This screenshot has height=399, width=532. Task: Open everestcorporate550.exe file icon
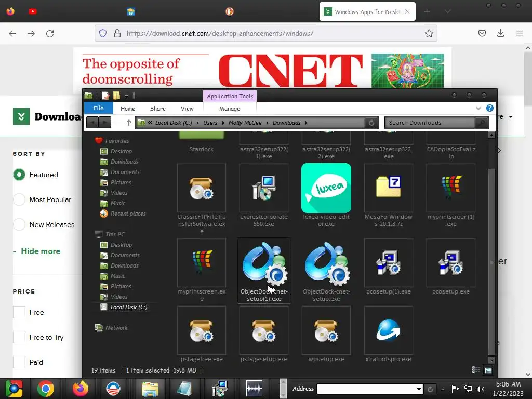(x=263, y=188)
